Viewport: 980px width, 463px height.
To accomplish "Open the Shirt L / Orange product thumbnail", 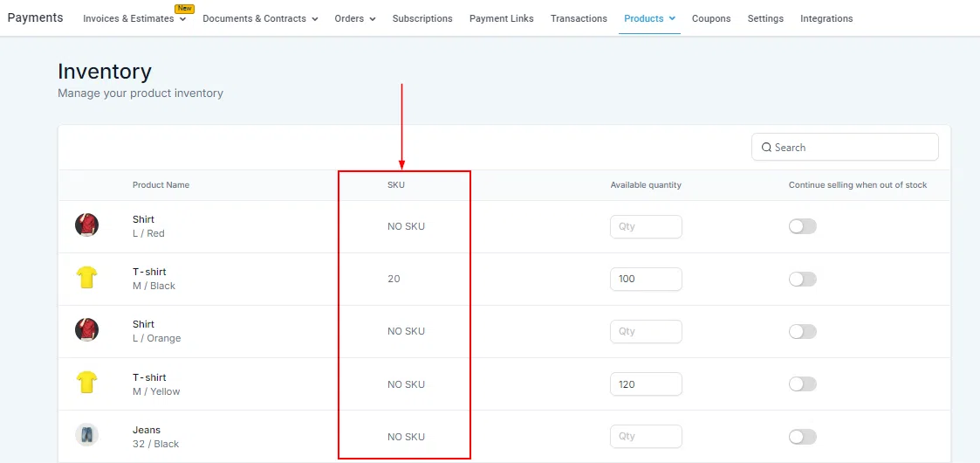I will [x=87, y=329].
